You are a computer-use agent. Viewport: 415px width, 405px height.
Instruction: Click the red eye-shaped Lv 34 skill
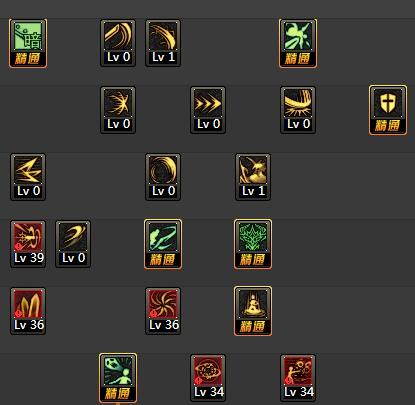tap(208, 378)
